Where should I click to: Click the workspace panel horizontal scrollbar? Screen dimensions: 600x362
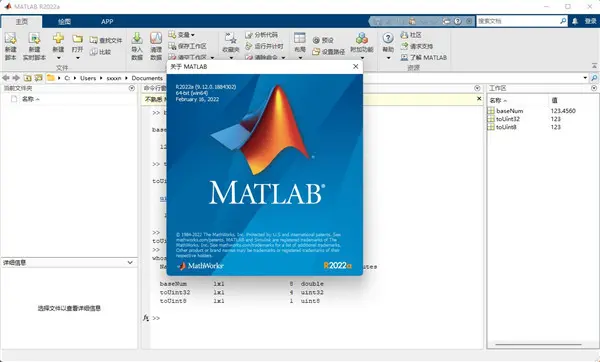538,344
